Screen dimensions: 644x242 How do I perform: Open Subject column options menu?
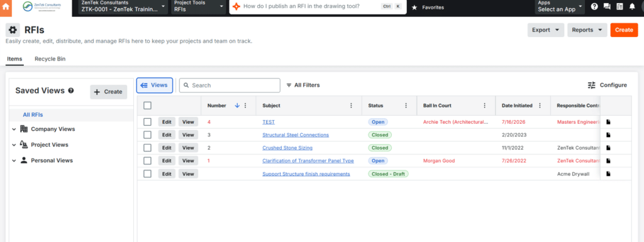pos(351,106)
